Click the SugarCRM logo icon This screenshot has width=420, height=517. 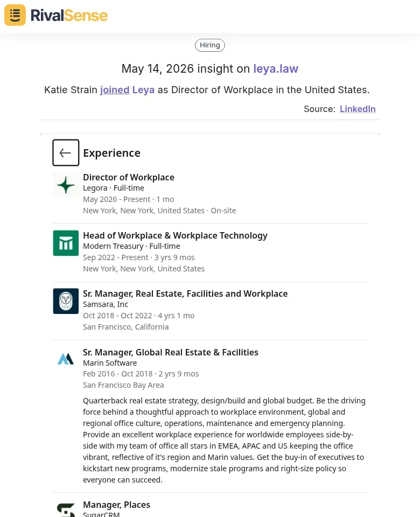click(66, 510)
